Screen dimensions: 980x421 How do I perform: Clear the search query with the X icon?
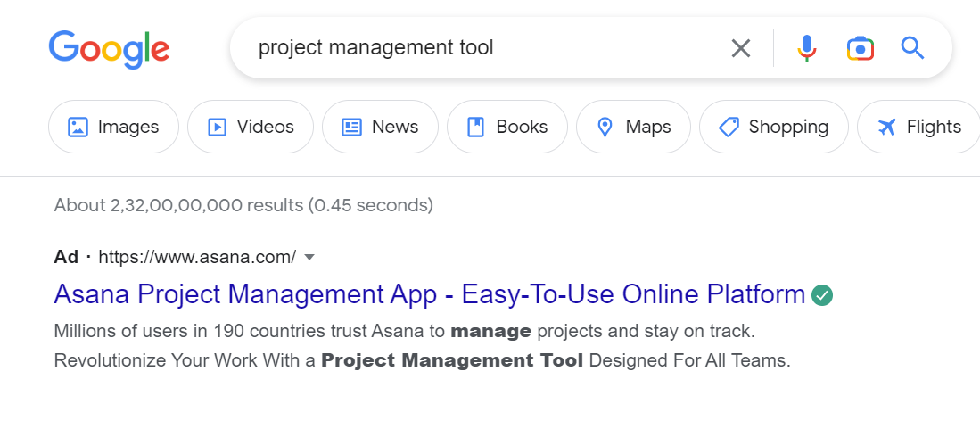(x=740, y=48)
